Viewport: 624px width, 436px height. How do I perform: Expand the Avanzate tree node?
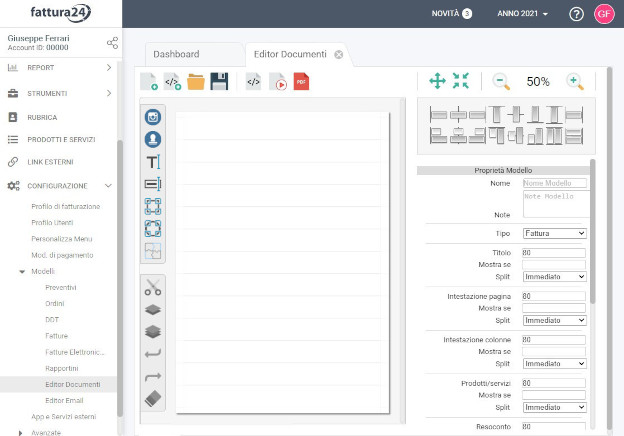21,433
